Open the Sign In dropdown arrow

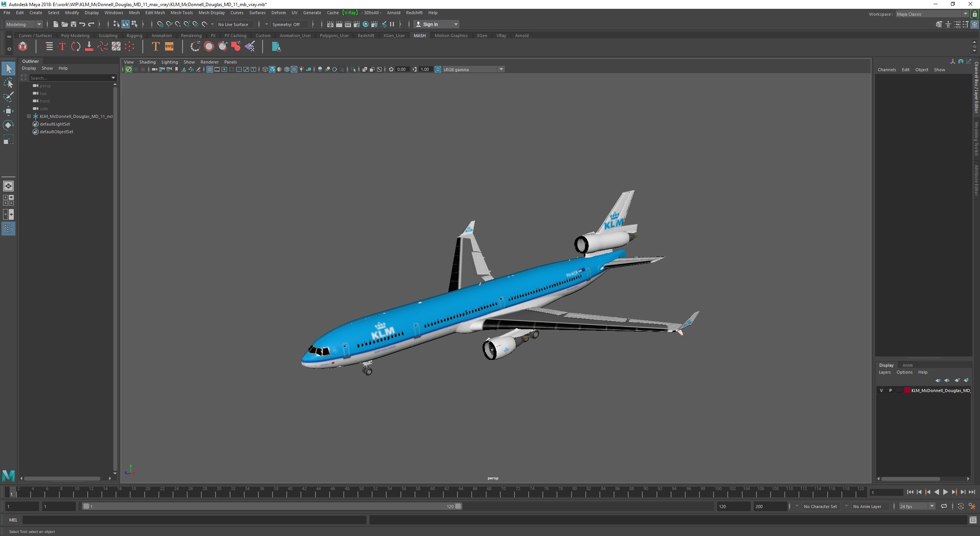456,24
